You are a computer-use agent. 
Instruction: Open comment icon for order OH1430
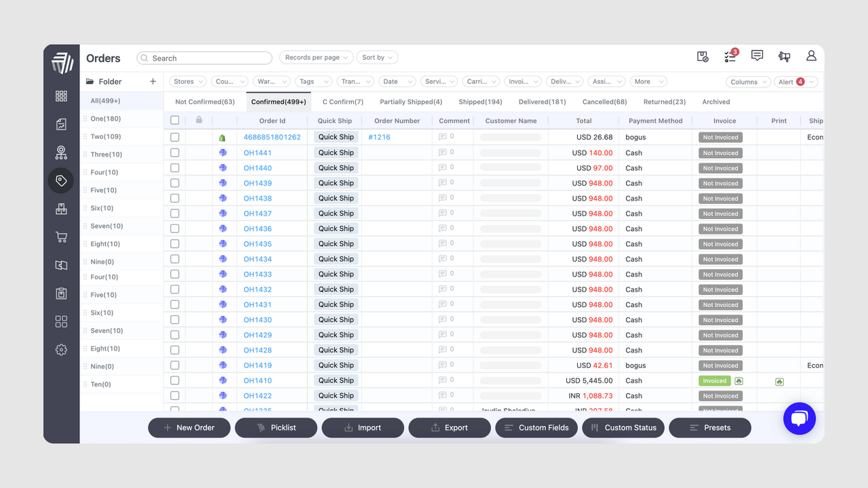[443, 319]
